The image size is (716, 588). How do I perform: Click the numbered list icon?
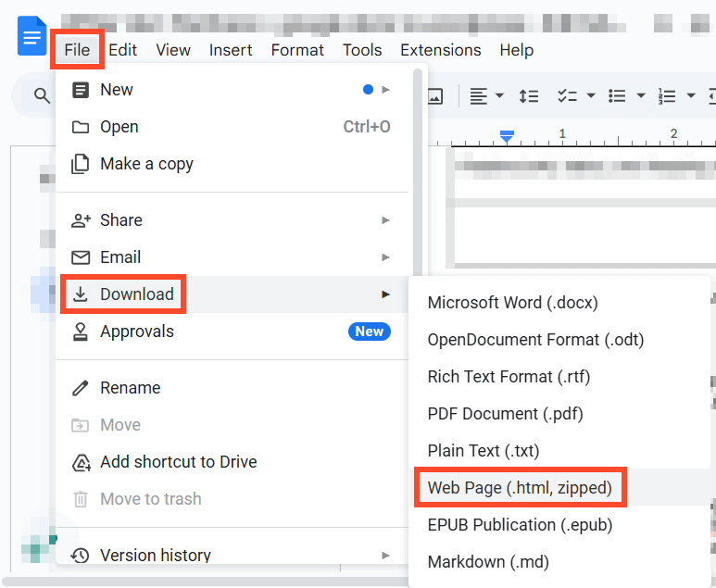coord(667,96)
